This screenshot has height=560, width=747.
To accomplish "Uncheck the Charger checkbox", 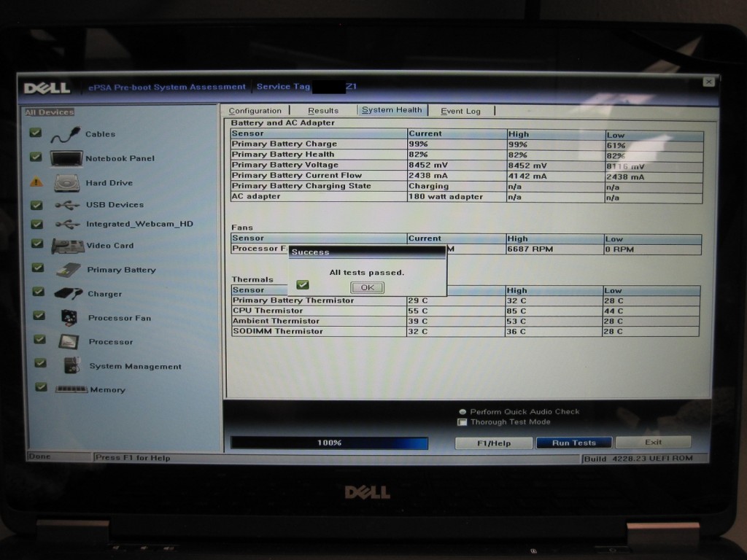I will click(x=39, y=292).
